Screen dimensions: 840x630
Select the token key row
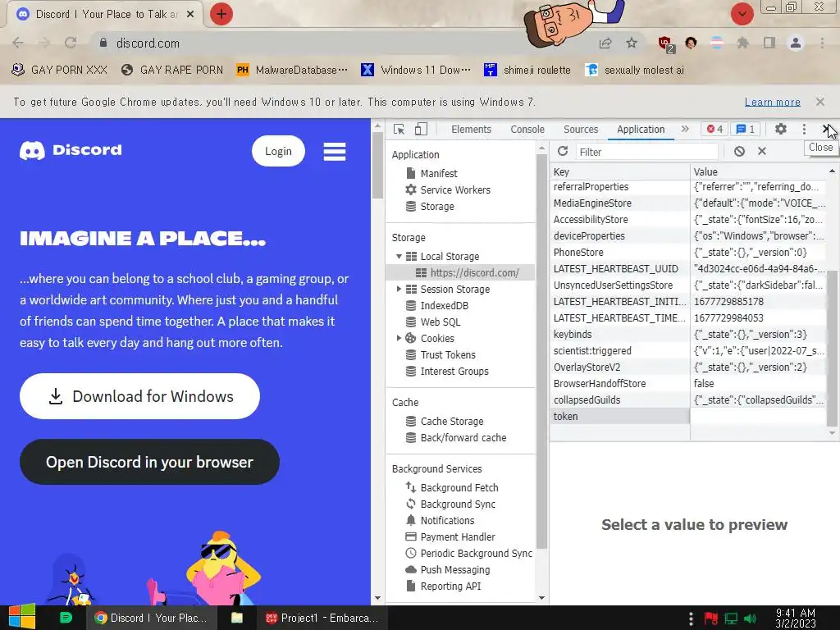point(688,416)
